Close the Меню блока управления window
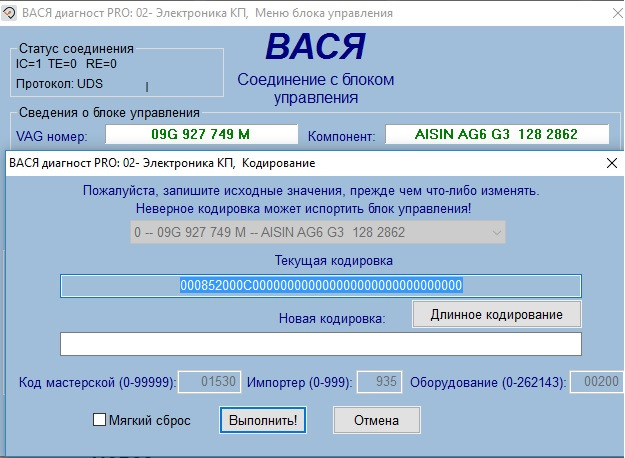The width and height of the screenshot is (625, 458). pos(617,13)
